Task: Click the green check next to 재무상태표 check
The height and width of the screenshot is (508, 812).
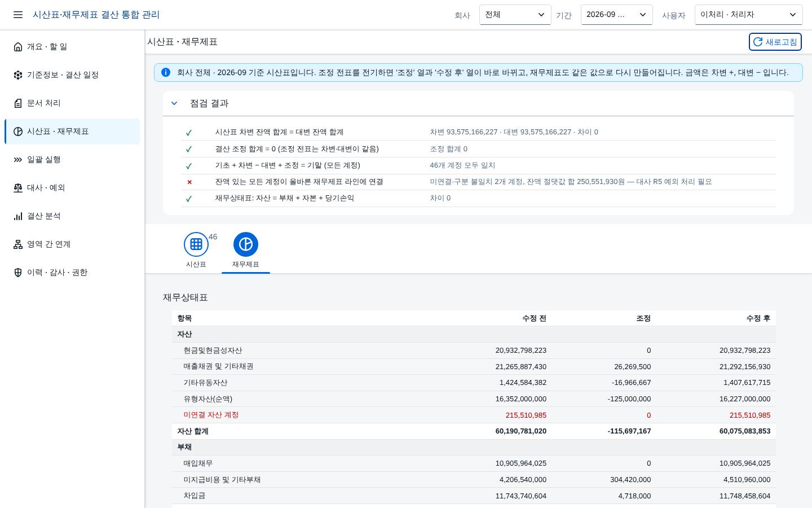Action: coord(189,199)
